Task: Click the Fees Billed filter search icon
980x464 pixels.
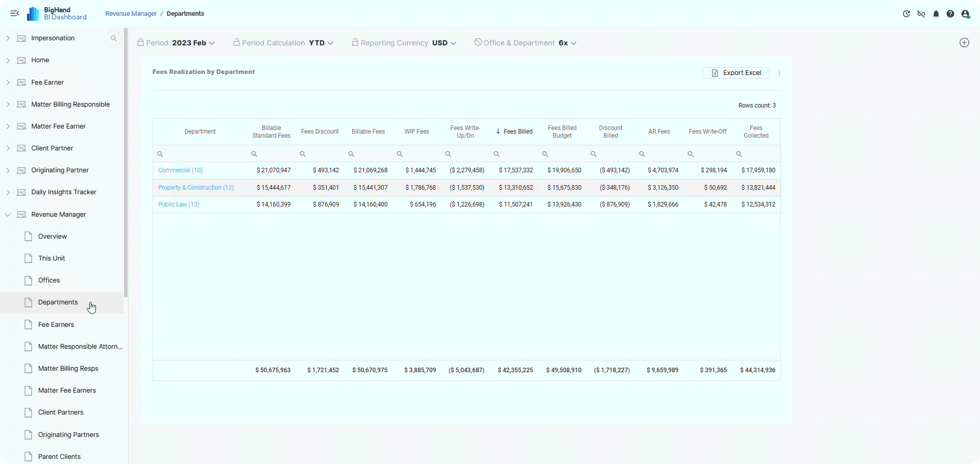Action: [497, 154]
